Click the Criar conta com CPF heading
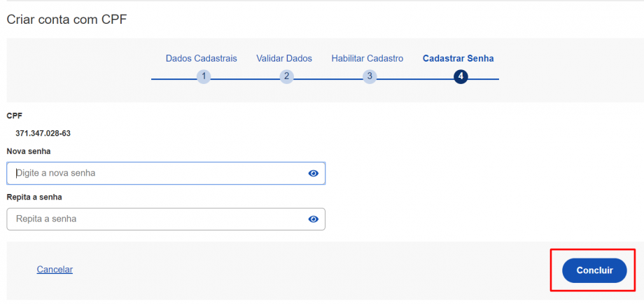The image size is (644, 304). (x=66, y=19)
